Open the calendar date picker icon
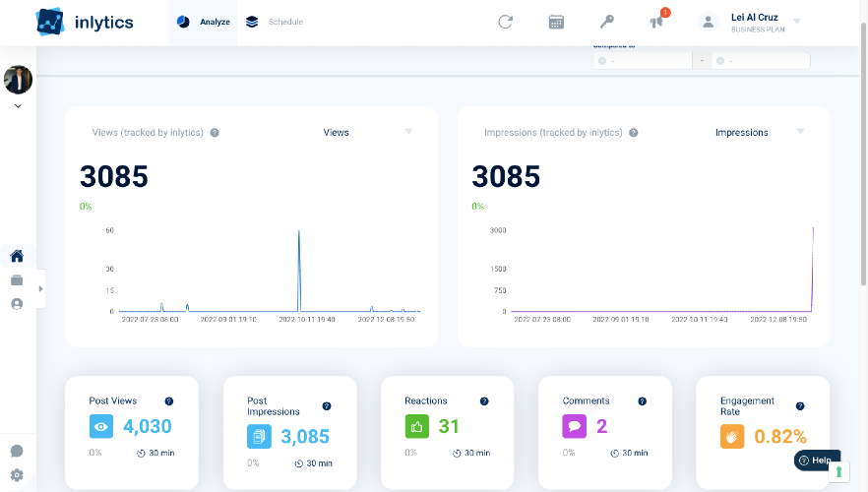Viewport: 868px width, 492px height. 556,22
